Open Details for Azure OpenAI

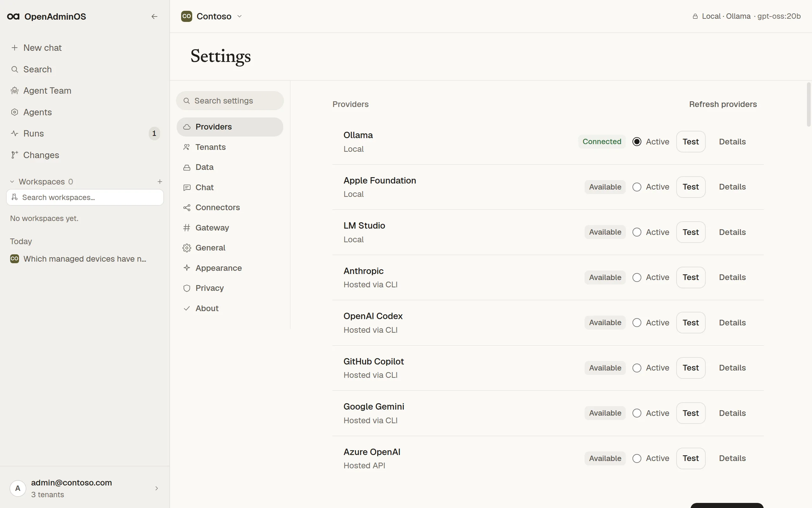(x=732, y=458)
